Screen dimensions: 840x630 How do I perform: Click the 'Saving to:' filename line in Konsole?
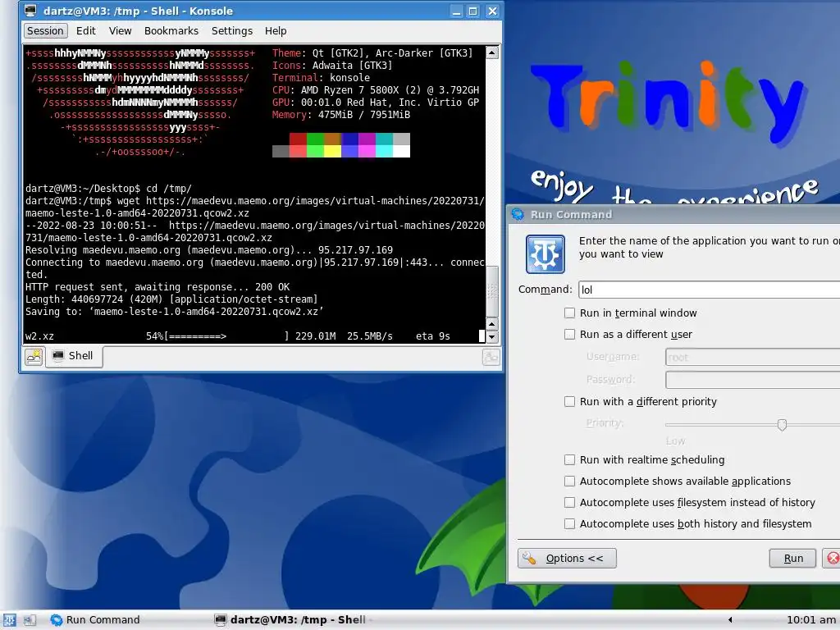coord(174,312)
